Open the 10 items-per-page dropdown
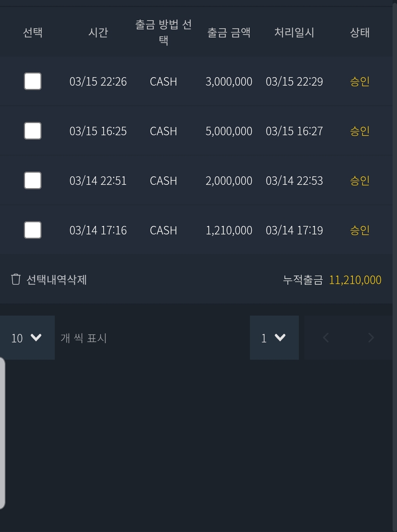 (x=27, y=338)
